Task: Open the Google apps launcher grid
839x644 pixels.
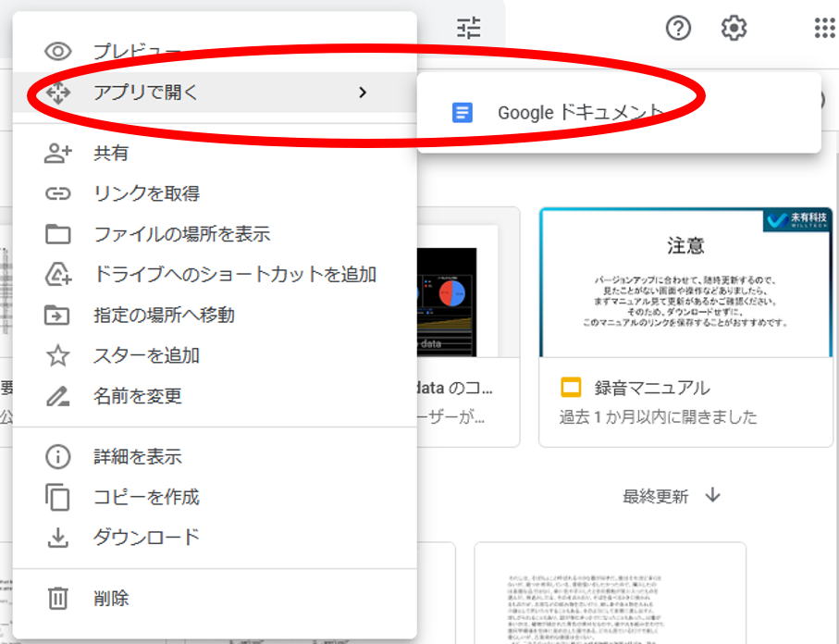Action: tap(821, 28)
